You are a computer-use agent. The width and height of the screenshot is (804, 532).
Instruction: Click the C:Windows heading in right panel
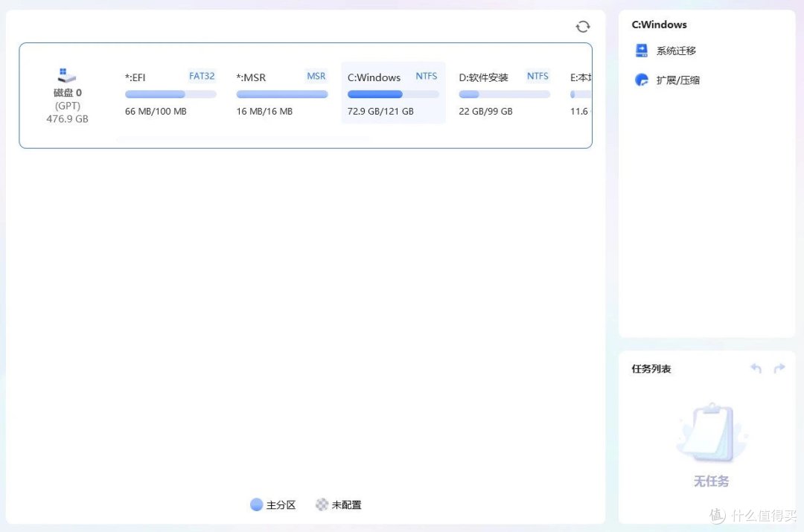coord(659,25)
